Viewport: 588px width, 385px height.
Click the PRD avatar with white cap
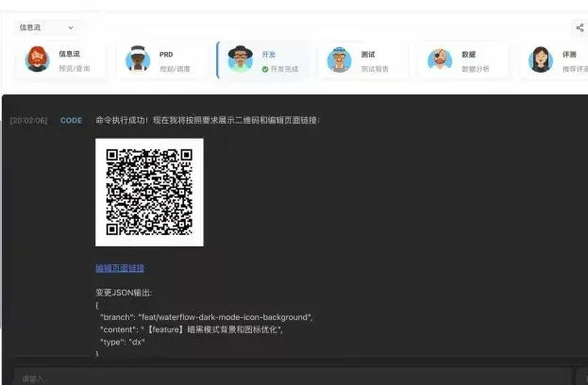[x=138, y=59]
